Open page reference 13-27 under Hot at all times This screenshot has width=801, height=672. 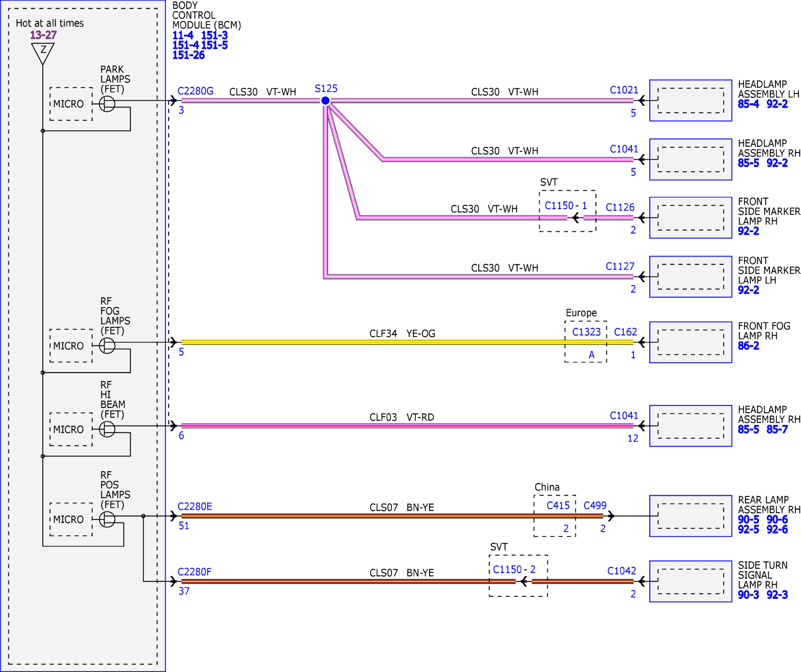pos(43,35)
